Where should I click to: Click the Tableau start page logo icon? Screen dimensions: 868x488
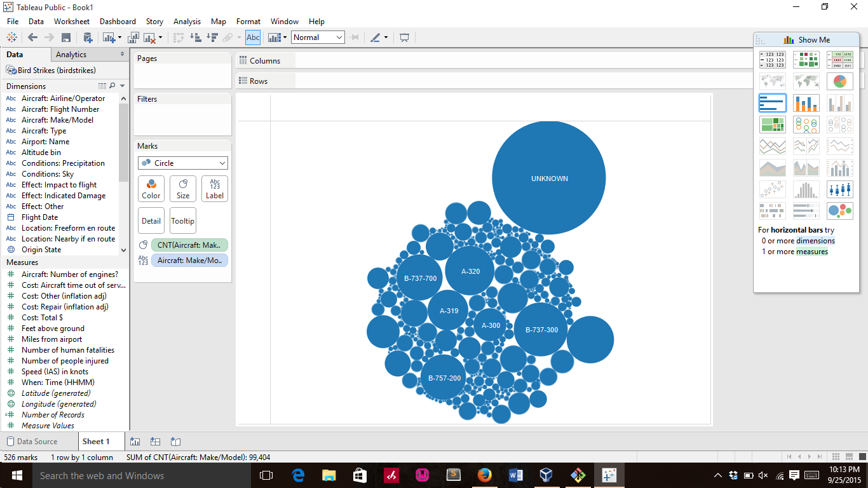[11, 37]
